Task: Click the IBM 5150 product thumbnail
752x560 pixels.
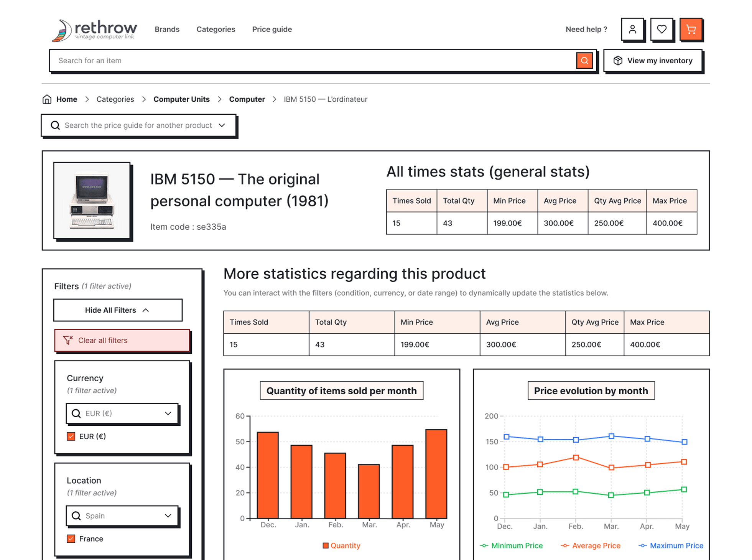Action: click(x=92, y=200)
